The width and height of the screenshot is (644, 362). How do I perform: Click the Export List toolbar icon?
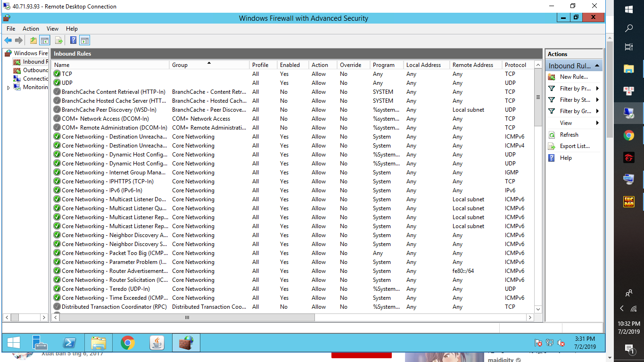58,41
